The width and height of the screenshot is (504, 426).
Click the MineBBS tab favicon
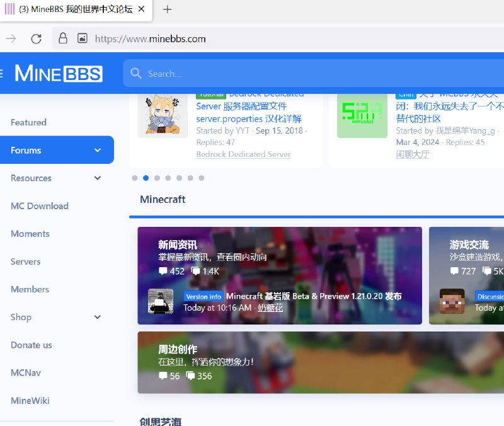point(9,9)
